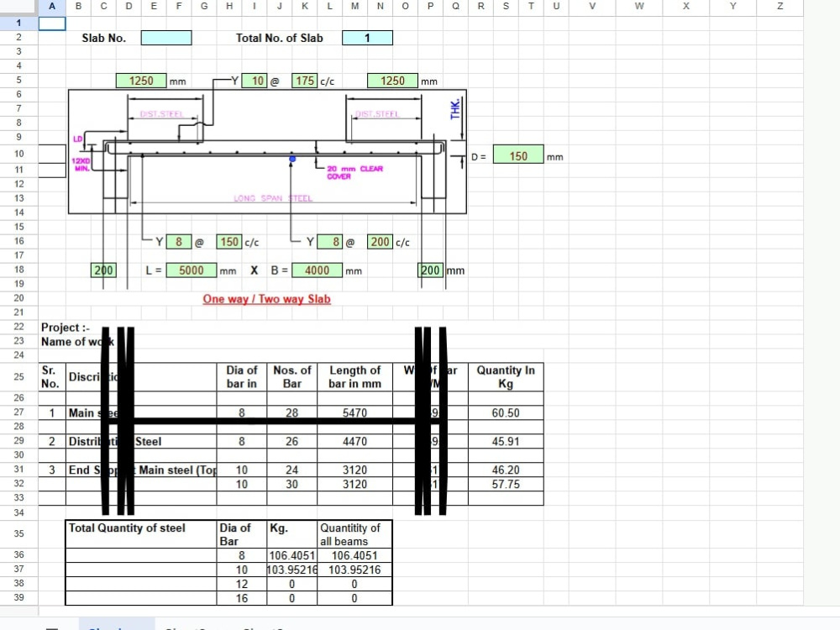The width and height of the screenshot is (840, 630).
Task: Select the quantity value 60.50
Action: tap(506, 412)
